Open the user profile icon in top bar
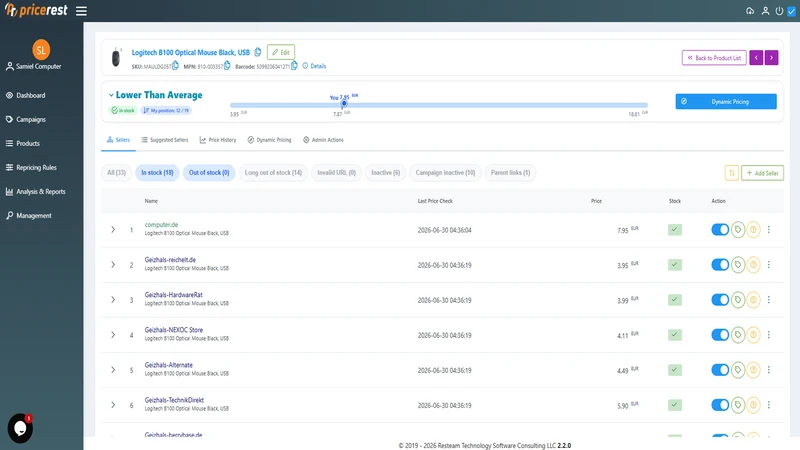 765,11
